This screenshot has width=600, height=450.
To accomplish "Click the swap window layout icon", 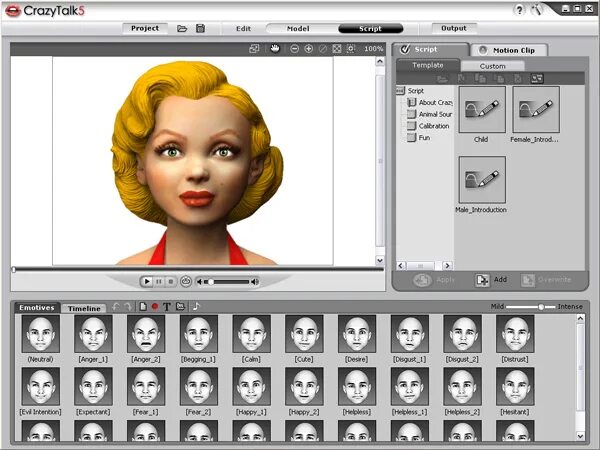I will click(254, 49).
